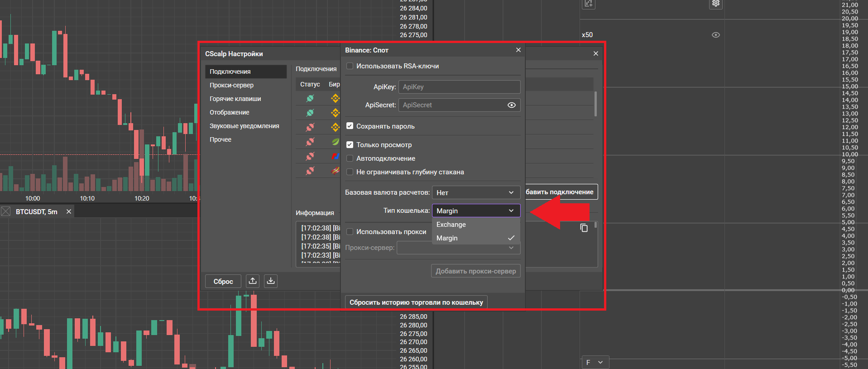Open Подключения settings section
This screenshot has width=868, height=369.
coord(246,72)
